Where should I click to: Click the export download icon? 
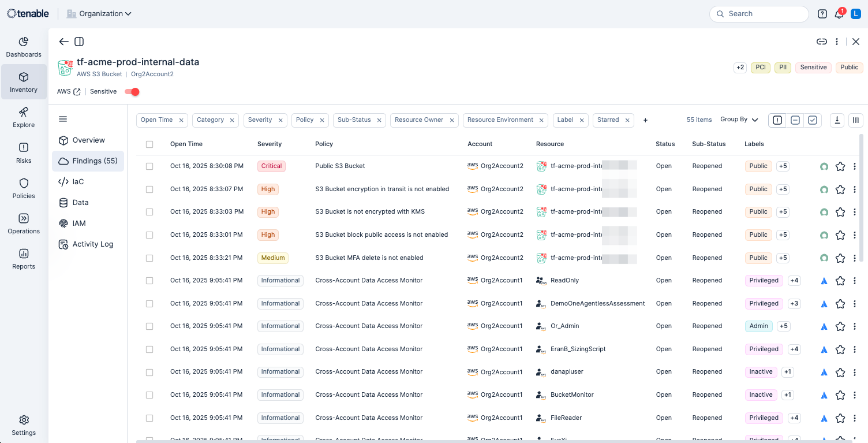tap(837, 120)
